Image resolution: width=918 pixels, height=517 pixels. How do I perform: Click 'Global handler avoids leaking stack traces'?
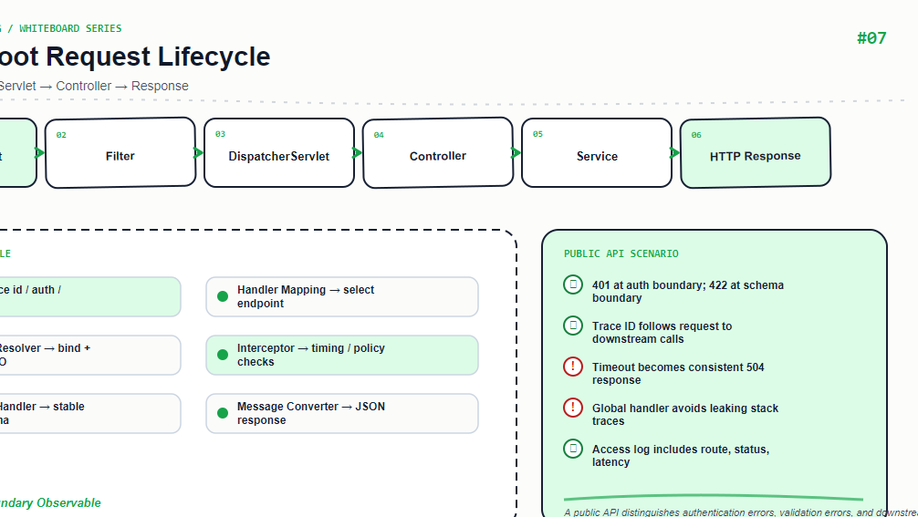(x=685, y=415)
